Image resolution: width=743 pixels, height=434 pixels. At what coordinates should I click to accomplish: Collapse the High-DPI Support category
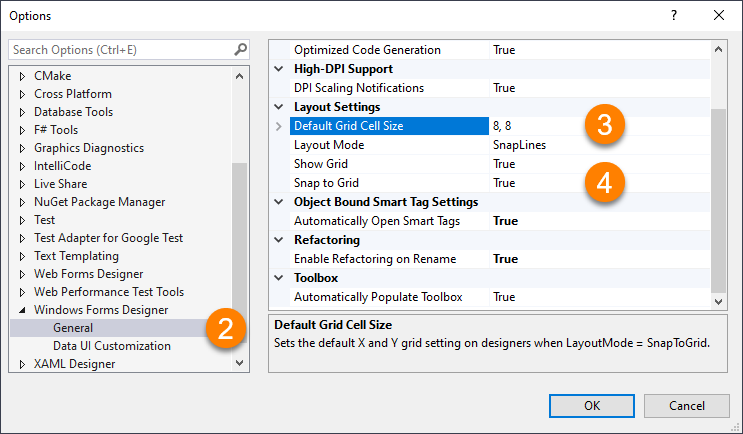pyautogui.click(x=279, y=69)
